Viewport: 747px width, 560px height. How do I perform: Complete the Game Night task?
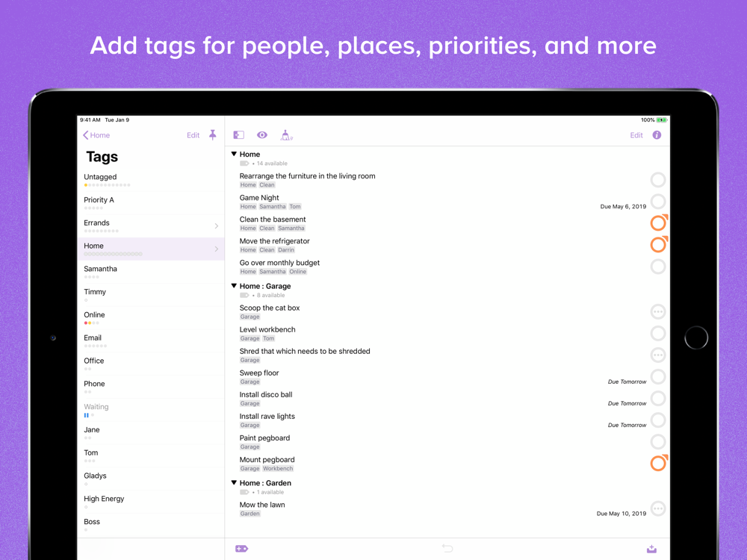pyautogui.click(x=658, y=202)
